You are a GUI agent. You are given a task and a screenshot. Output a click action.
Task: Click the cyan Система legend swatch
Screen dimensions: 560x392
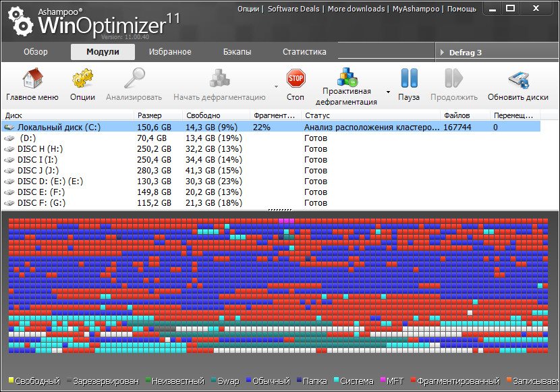(336, 380)
